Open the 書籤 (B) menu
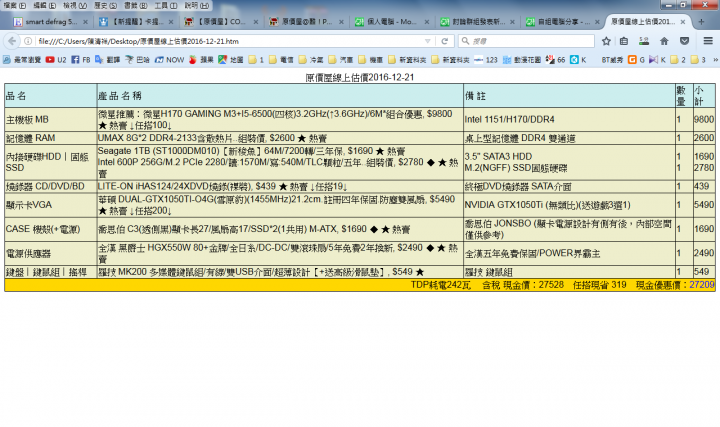 [135, 6]
